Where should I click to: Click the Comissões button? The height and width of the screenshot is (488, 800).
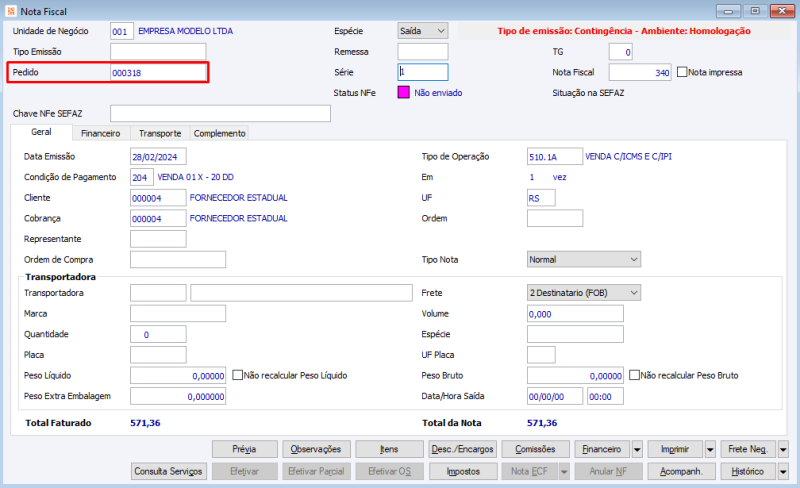coord(535,449)
